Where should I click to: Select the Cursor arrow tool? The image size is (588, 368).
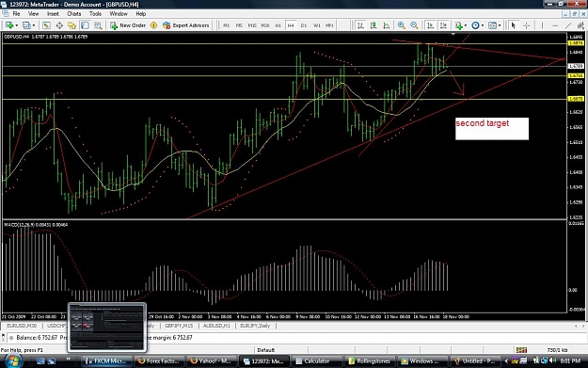point(514,25)
